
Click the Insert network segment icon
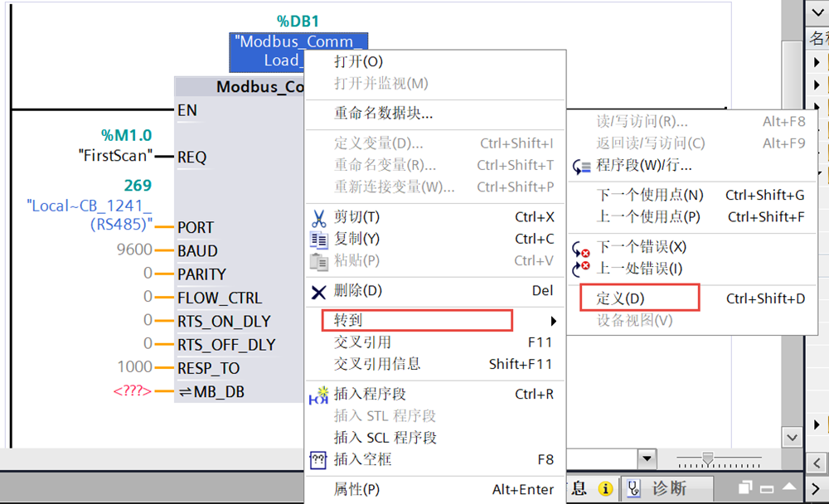318,395
